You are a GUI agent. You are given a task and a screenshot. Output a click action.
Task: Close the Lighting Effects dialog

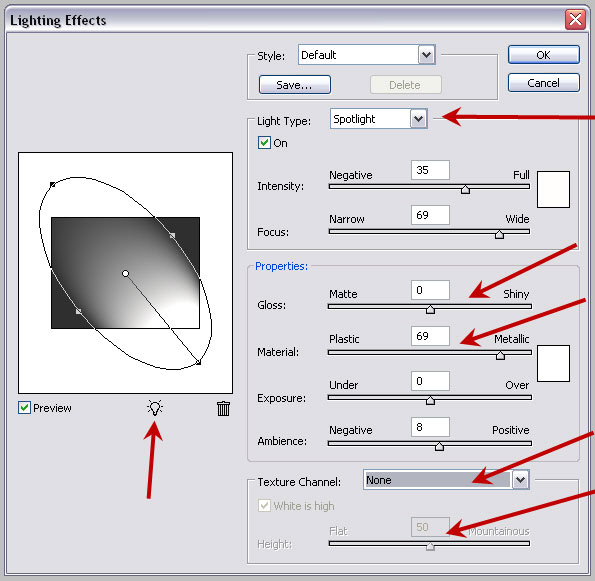point(575,19)
